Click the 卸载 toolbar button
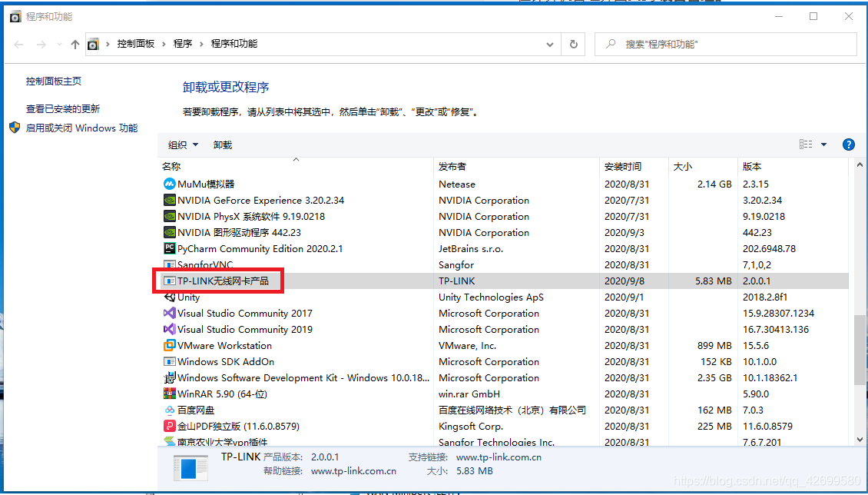The height and width of the screenshot is (495, 868). pyautogui.click(x=223, y=145)
